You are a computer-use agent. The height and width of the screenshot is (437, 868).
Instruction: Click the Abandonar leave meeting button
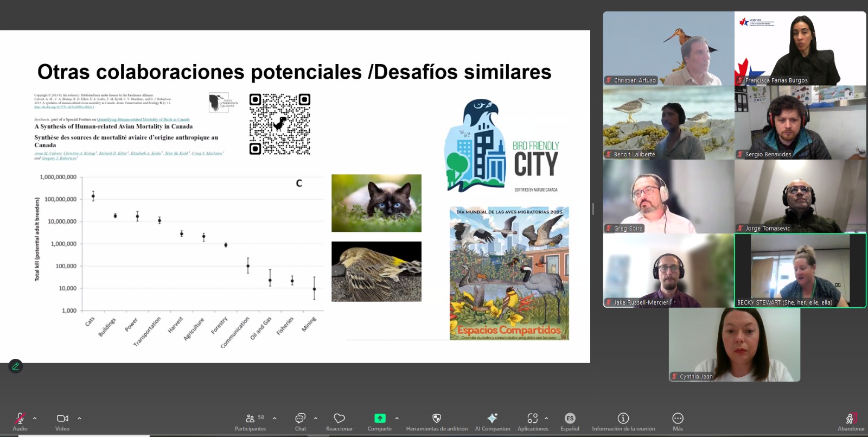pos(851,421)
